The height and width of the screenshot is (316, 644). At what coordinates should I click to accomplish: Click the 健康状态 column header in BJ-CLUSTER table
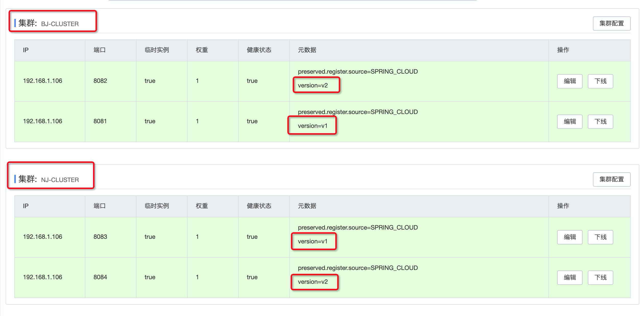point(259,50)
